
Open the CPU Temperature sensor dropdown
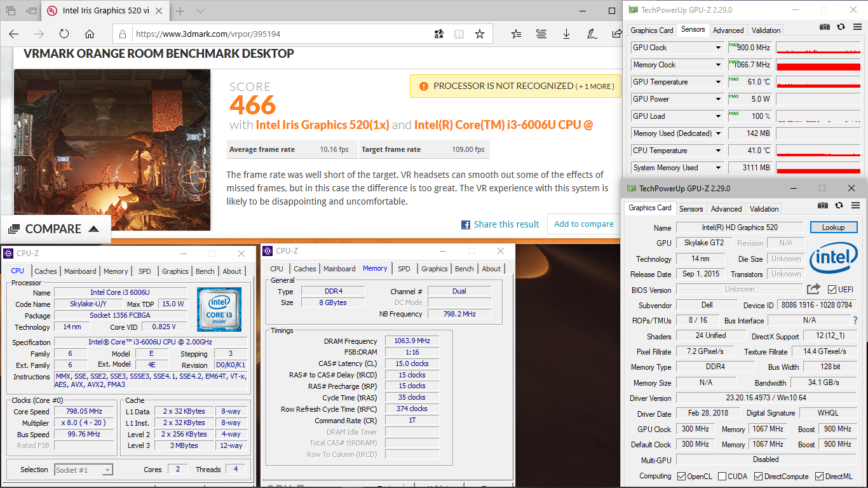(719, 151)
